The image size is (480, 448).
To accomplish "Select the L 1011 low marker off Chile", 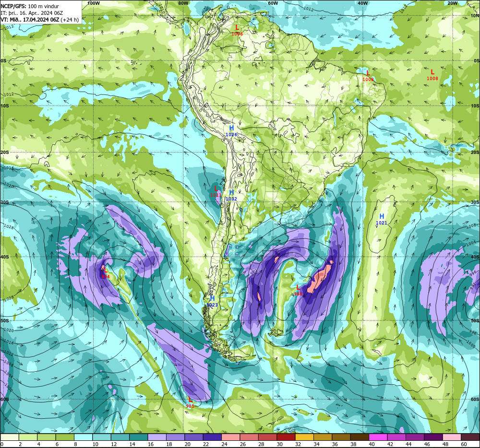I will click(216, 191).
